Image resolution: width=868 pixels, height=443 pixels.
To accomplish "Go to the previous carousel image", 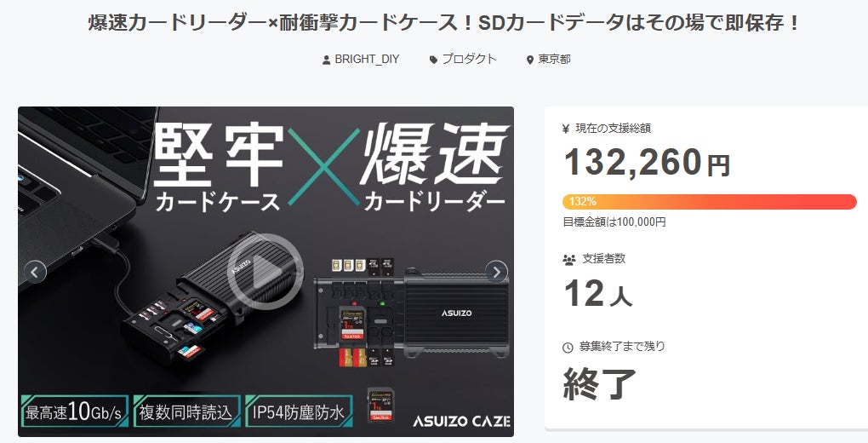I will coord(35,273).
